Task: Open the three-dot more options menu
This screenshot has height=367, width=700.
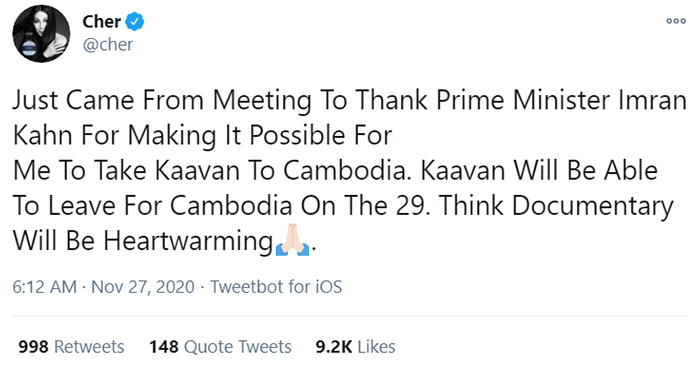Action: (x=675, y=21)
